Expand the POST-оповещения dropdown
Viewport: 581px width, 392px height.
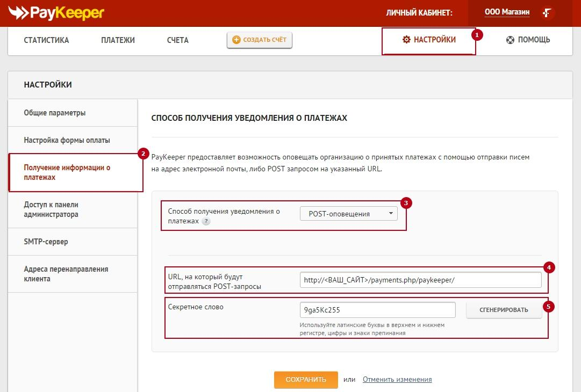348,214
